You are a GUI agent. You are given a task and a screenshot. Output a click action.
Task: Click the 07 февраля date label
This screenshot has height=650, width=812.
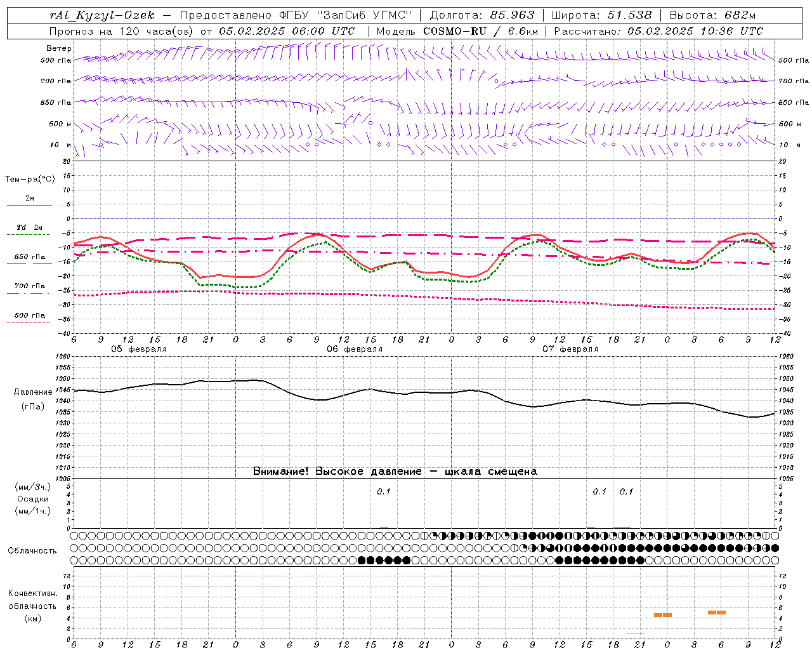point(570,349)
